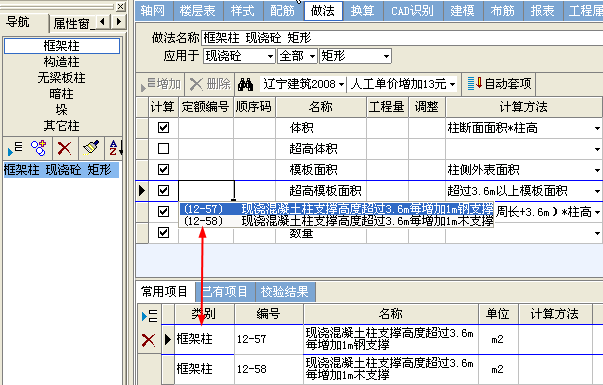Click the left tab scroll arrow
603x385 pixels.
[x=102, y=22]
